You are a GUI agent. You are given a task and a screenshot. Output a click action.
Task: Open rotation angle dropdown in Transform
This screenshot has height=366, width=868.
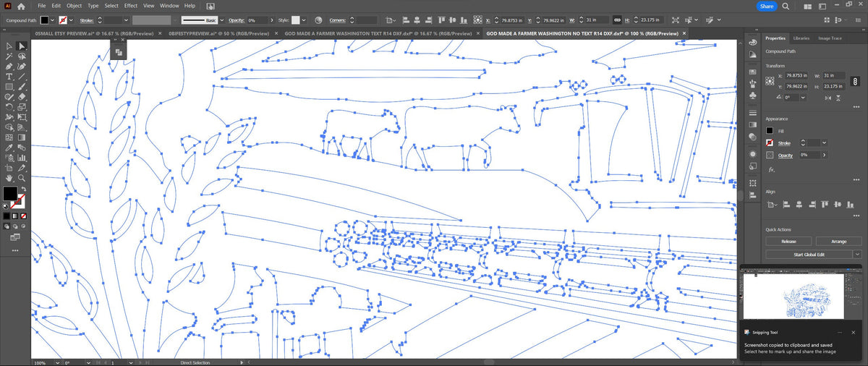[802, 98]
